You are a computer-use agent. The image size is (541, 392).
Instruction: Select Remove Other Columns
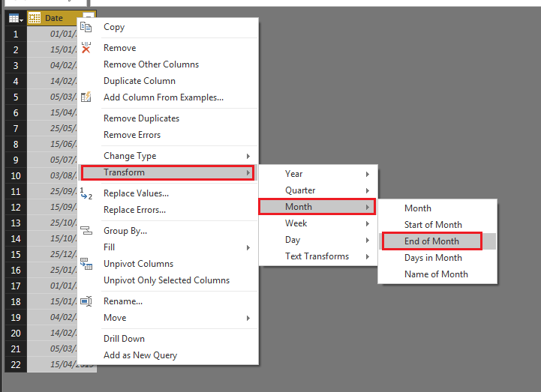[167, 64]
